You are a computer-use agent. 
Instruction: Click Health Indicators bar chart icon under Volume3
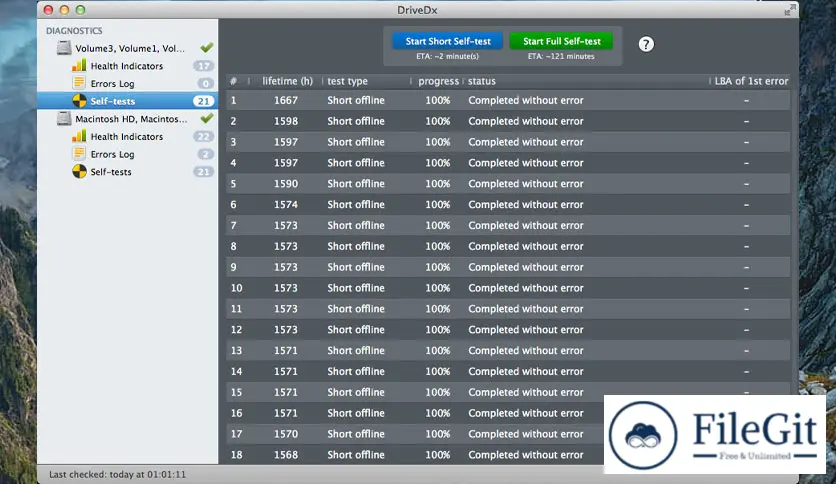click(x=79, y=65)
